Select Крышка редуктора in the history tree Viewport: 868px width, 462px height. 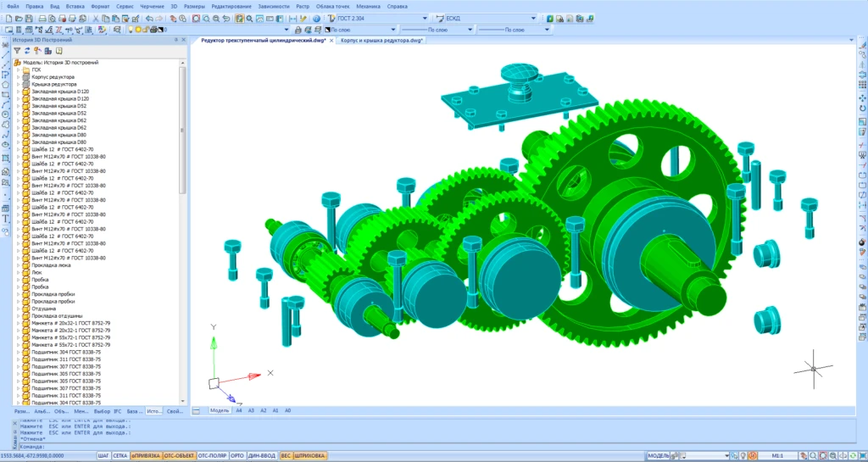point(54,84)
